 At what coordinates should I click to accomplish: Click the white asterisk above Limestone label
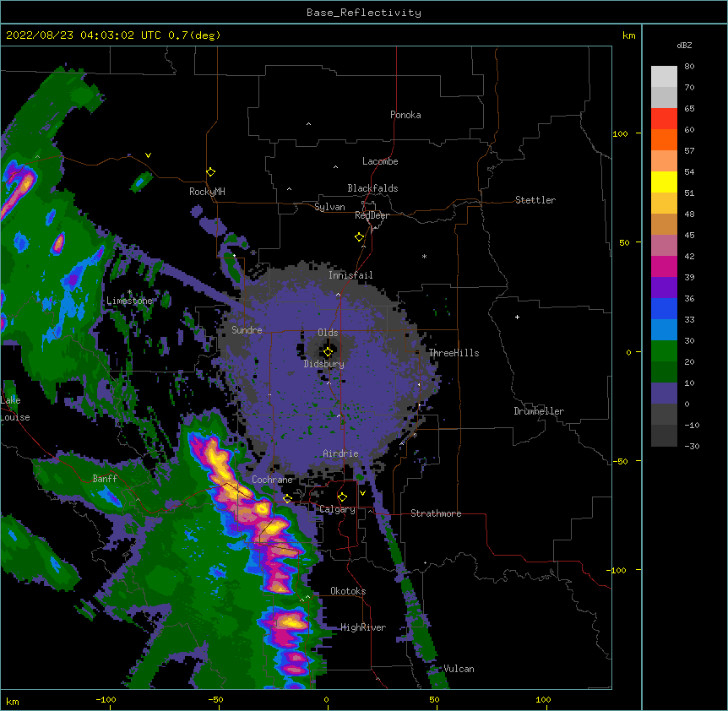coord(130,292)
